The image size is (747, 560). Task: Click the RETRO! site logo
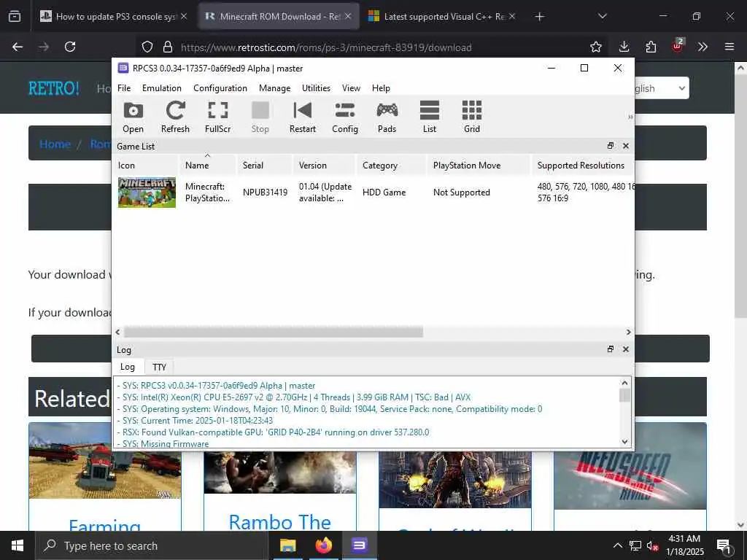click(54, 88)
